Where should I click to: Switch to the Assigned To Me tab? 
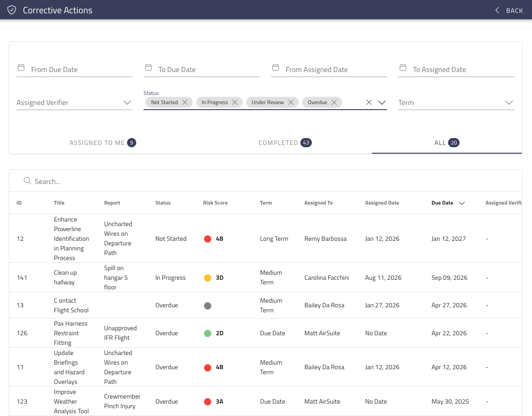(x=103, y=143)
